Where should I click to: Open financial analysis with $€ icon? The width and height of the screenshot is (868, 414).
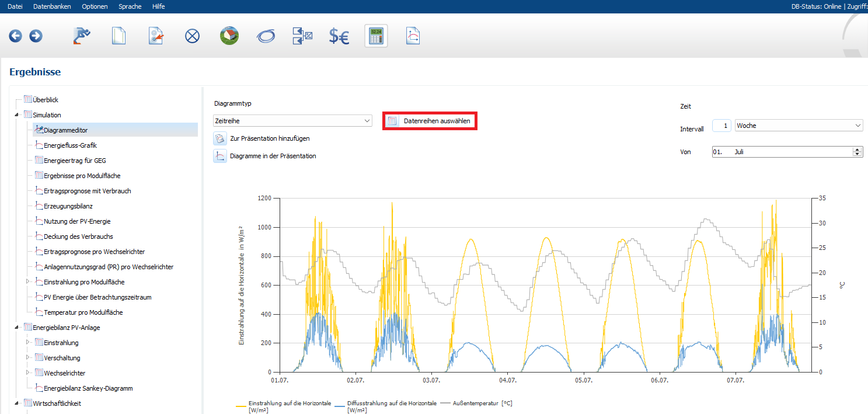click(x=339, y=36)
